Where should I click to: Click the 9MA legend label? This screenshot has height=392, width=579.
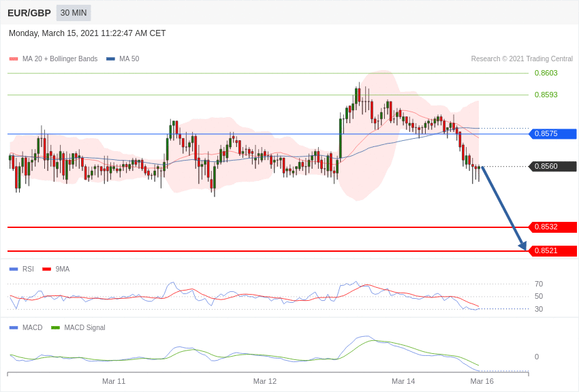point(63,269)
